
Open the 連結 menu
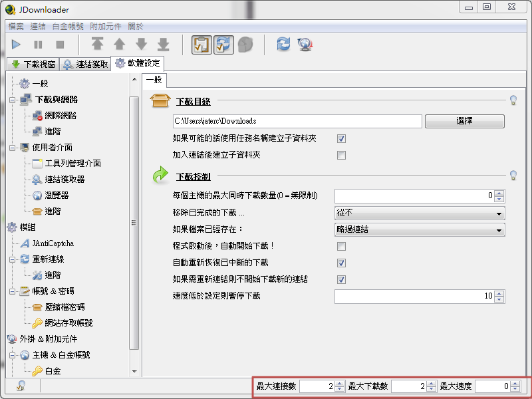pyautogui.click(x=38, y=27)
